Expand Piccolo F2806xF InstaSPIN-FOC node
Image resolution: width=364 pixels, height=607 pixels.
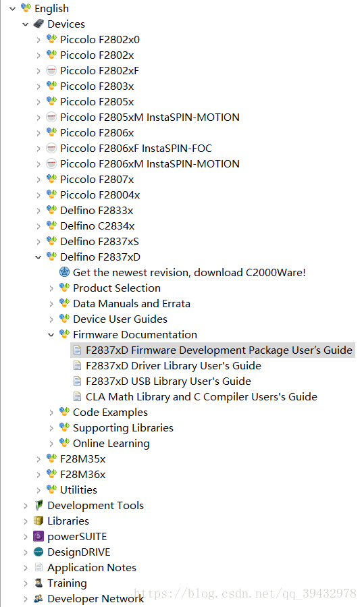(x=38, y=149)
